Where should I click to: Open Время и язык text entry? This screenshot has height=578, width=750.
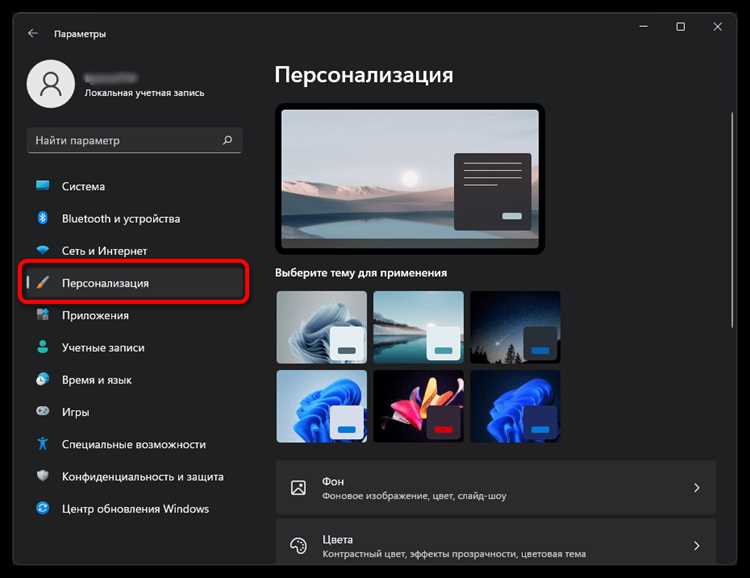[97, 380]
